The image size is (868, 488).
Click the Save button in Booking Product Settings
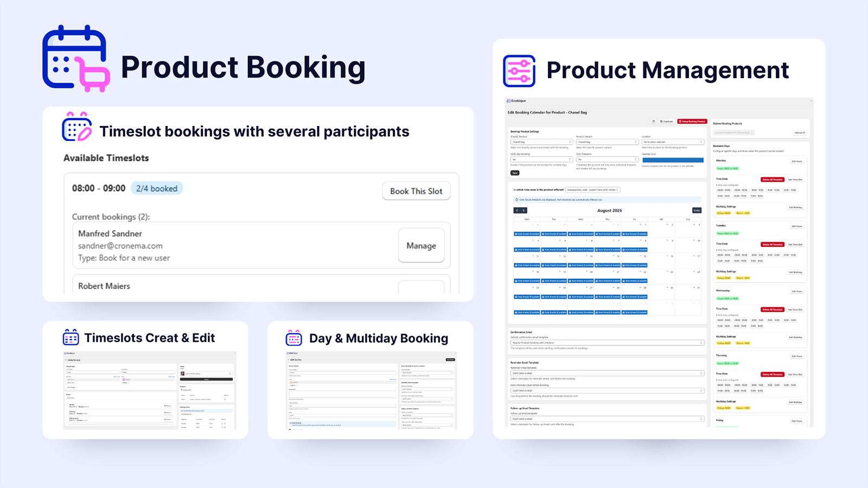coord(515,172)
